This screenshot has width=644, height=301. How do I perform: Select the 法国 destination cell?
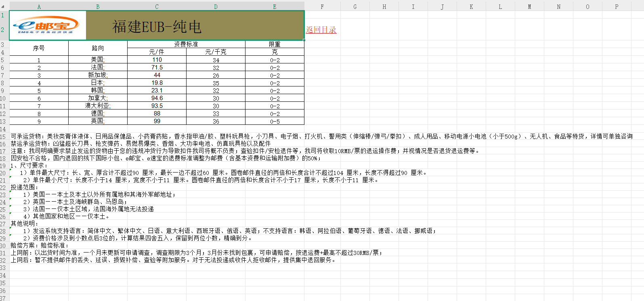point(98,67)
